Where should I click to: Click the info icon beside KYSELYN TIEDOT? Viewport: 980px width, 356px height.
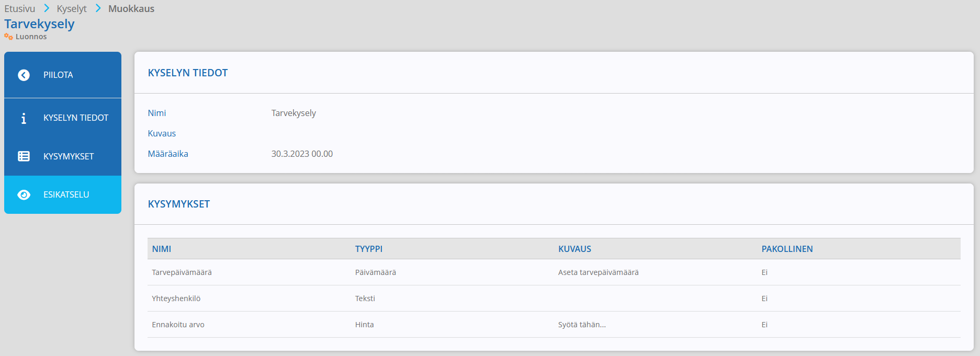24,119
